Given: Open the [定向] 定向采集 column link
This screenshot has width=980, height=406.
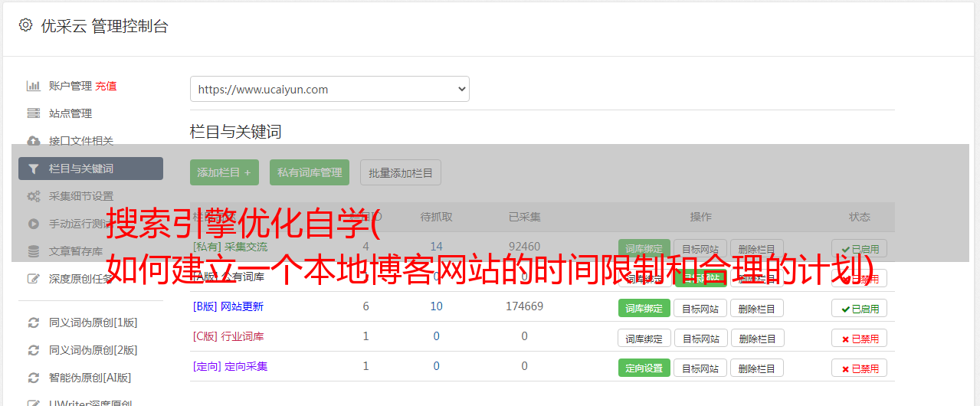Looking at the screenshot, I should coord(230,366).
